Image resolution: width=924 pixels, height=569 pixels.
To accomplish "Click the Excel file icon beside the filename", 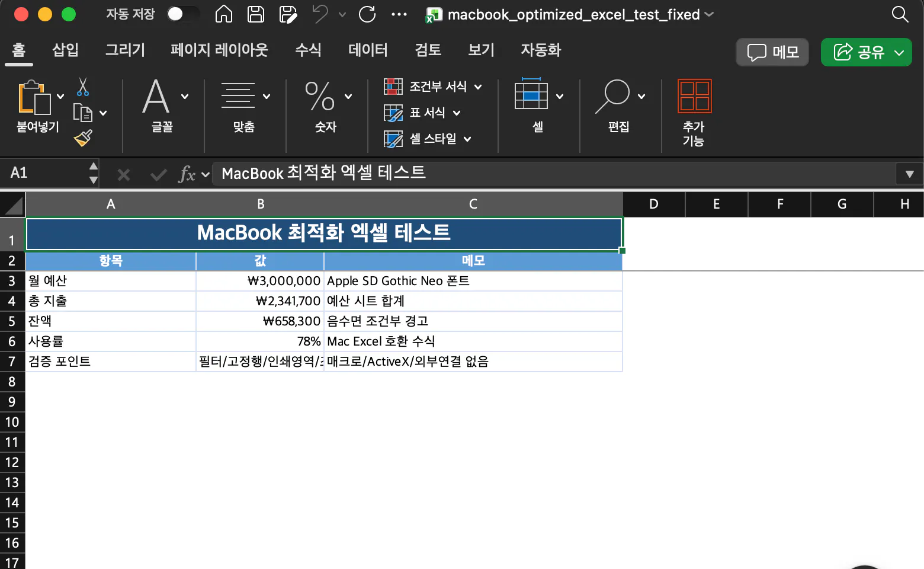I will point(434,15).
